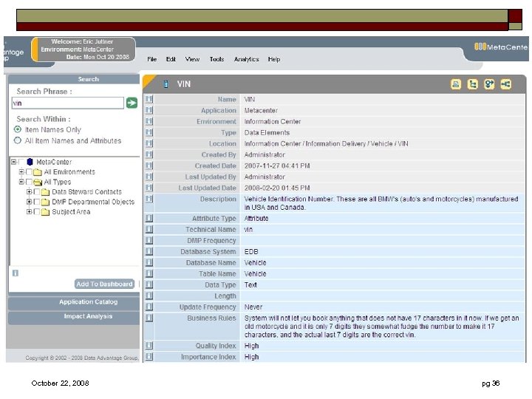Click history icon on Database Name row

[149, 262]
